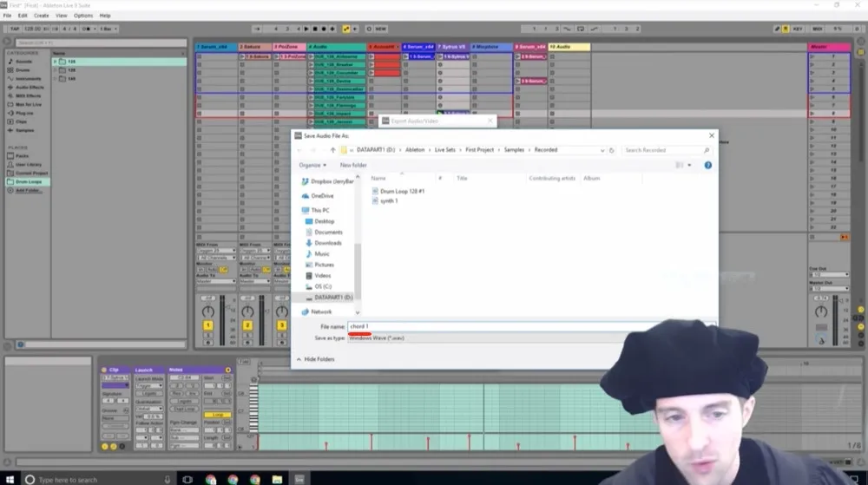
Task: Select Max for Live category
Action: [x=29, y=104]
